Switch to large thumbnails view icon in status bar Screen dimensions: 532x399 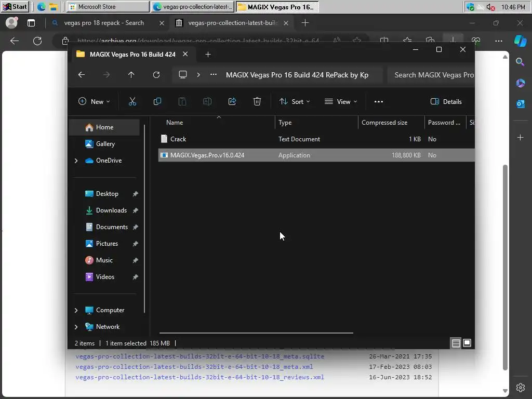(467, 343)
